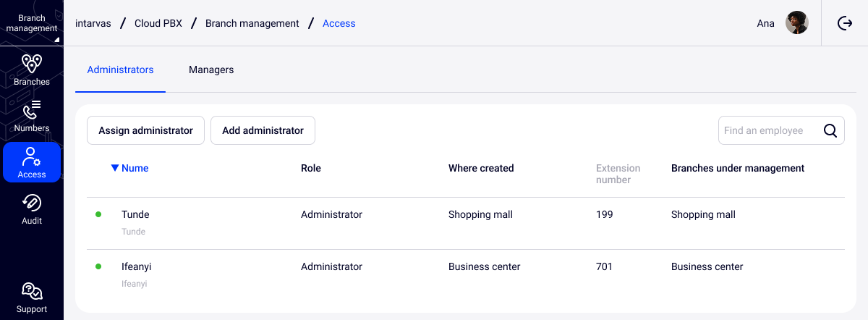Open the Audit section icon
This screenshot has height=320, width=868.
(x=32, y=203)
